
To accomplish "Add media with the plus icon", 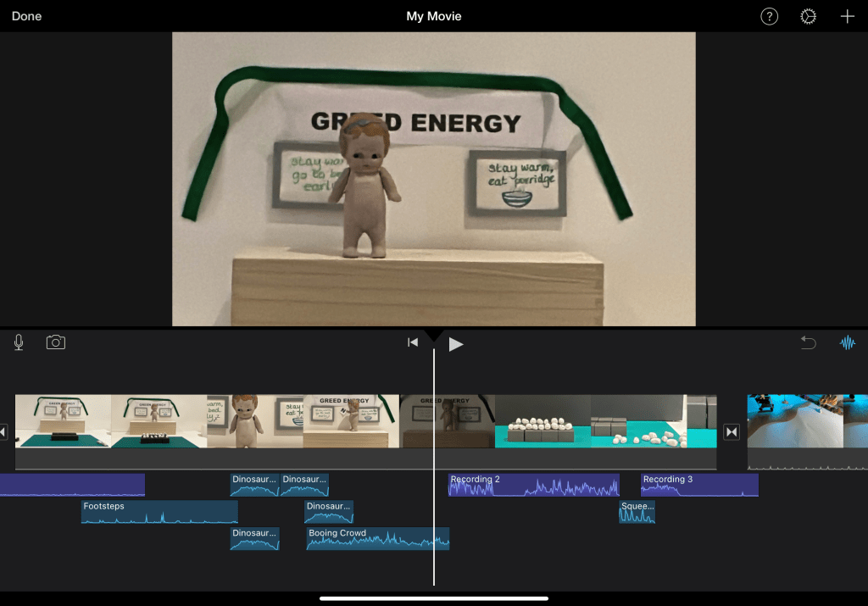I will [x=848, y=17].
